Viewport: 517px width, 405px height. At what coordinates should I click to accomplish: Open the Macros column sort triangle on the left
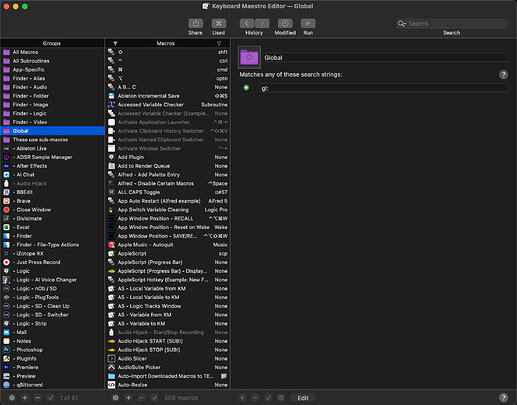point(115,43)
